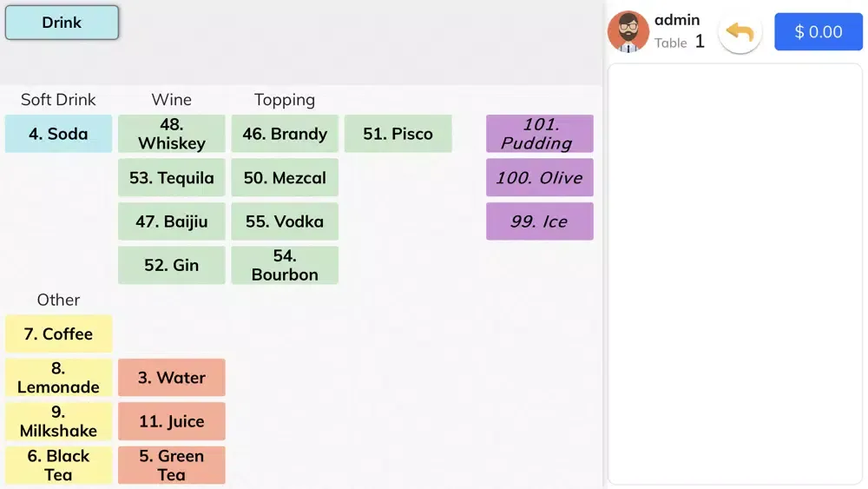Select 3. Water item
This screenshot has height=489, width=868.
point(172,378)
